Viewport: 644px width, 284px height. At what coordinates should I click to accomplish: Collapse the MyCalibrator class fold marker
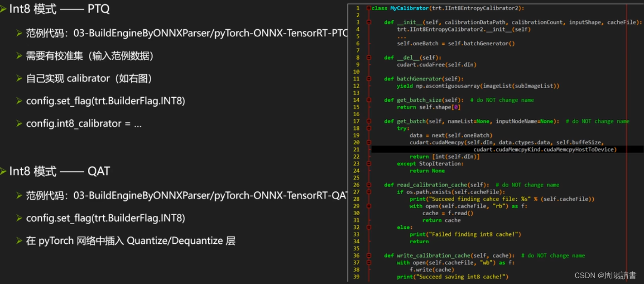coord(369,8)
